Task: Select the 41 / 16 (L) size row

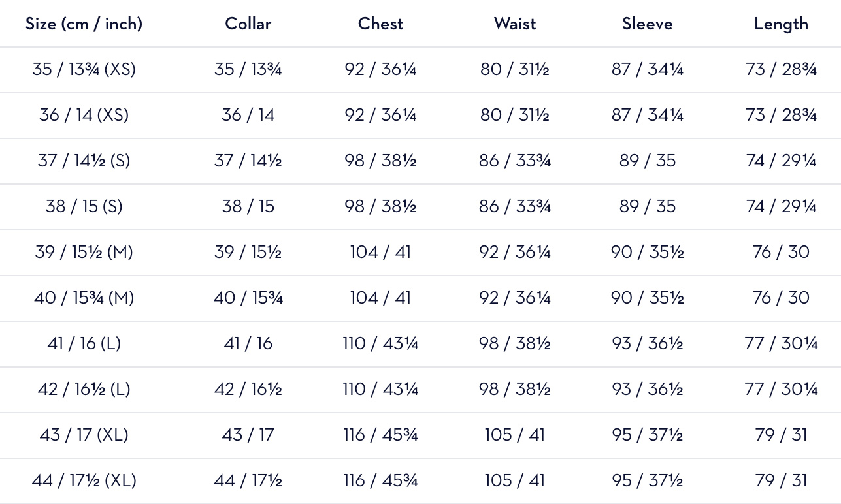Action: [84, 343]
